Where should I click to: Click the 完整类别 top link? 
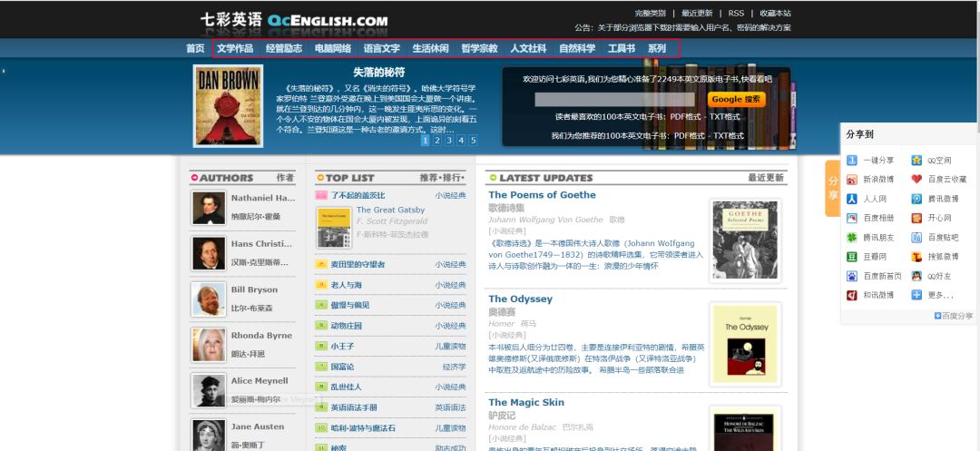[650, 13]
